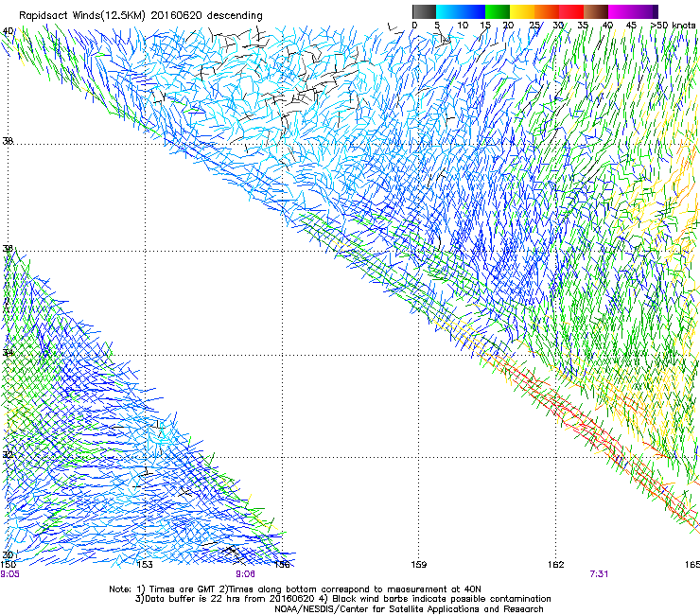Click the purple '9:06' time label
This screenshot has height=615, width=700.
246,574
